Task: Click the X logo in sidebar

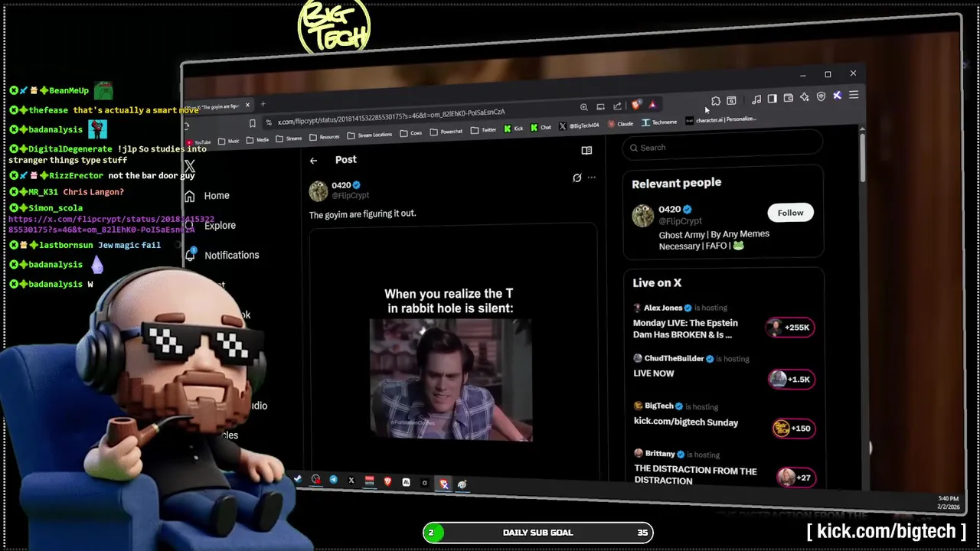Action: [x=190, y=166]
